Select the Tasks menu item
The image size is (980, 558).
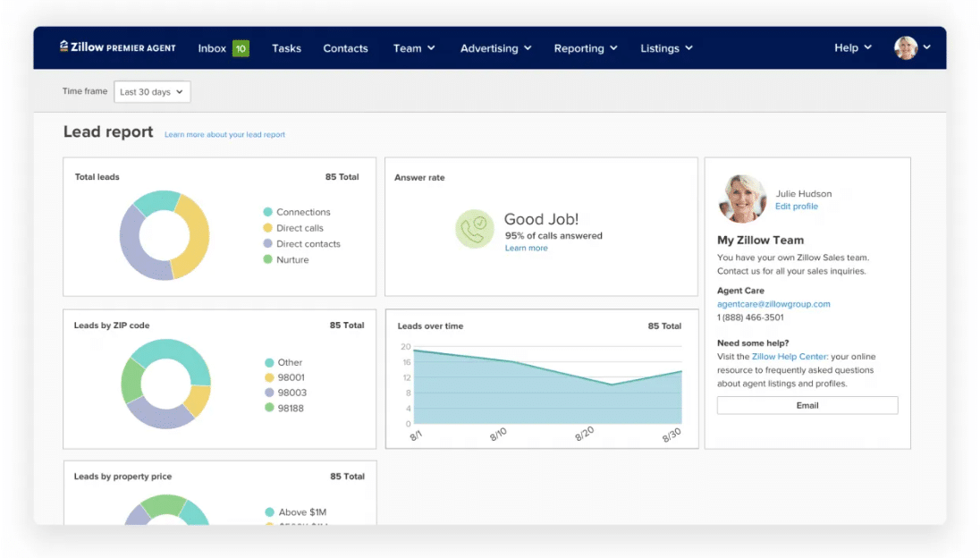pyautogui.click(x=286, y=48)
